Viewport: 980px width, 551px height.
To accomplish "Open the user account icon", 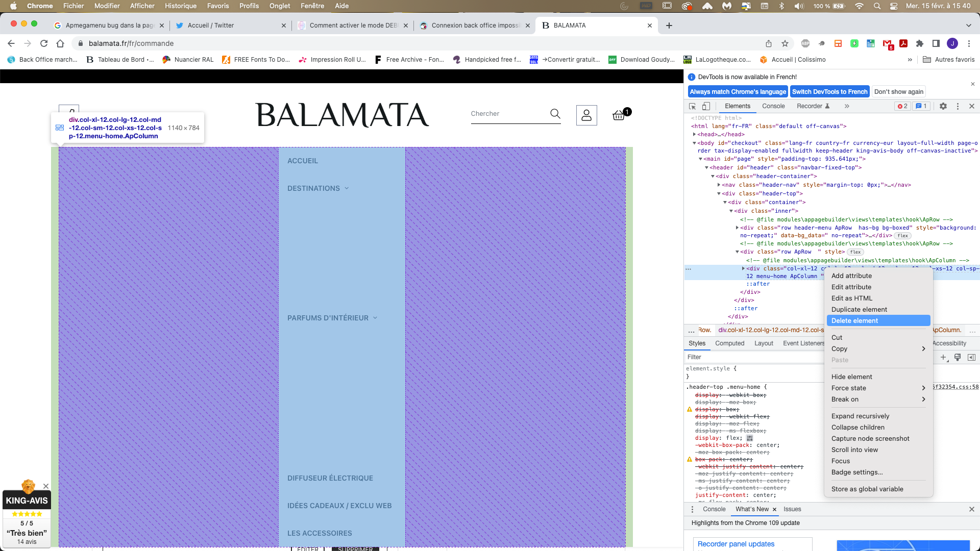I will point(586,115).
